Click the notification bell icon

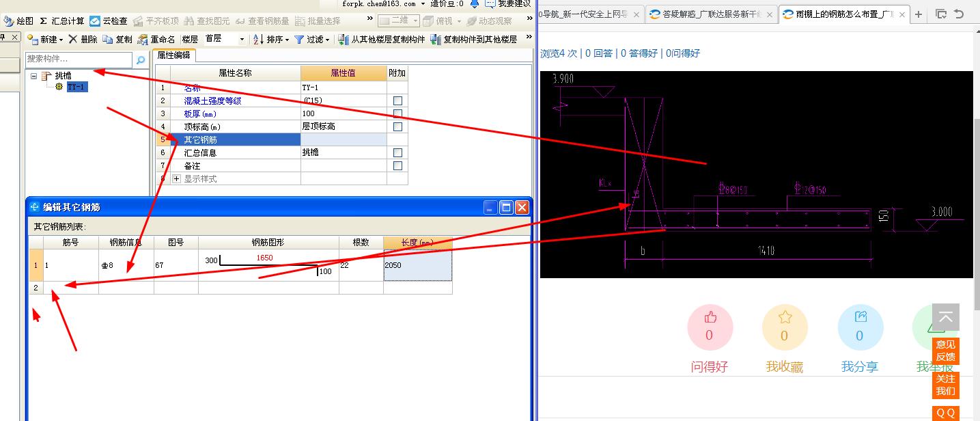(475, 3)
